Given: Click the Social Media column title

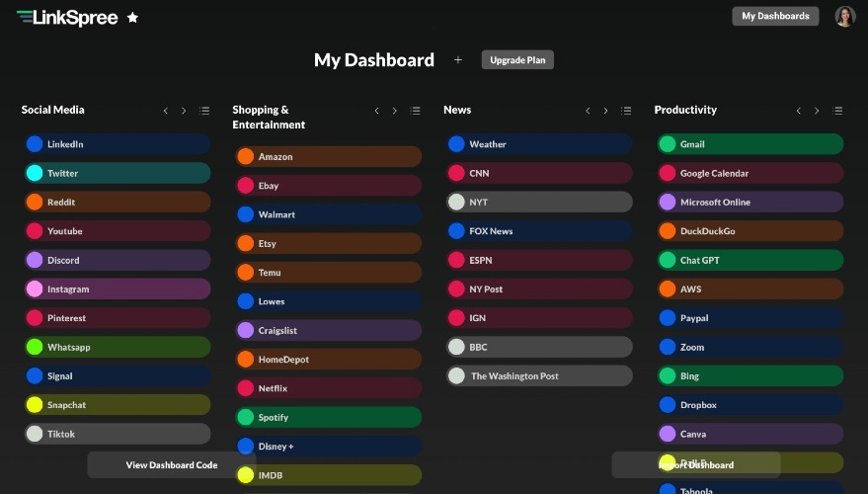Looking at the screenshot, I should point(53,110).
